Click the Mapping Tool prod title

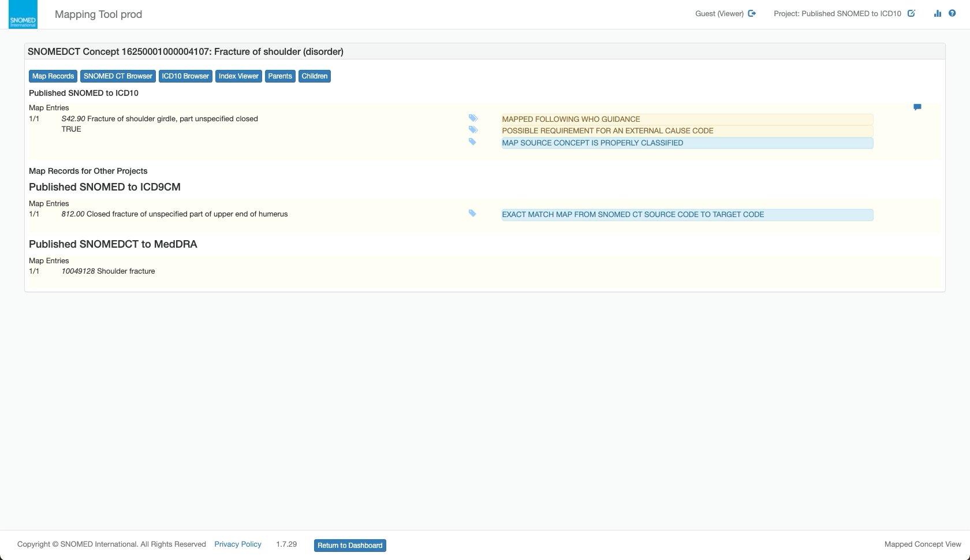tap(98, 14)
